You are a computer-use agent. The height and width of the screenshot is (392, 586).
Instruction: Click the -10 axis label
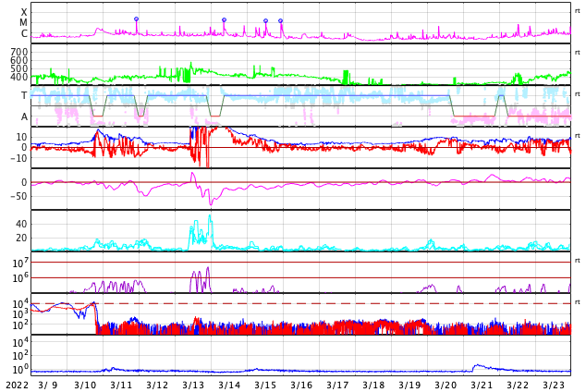[18, 158]
